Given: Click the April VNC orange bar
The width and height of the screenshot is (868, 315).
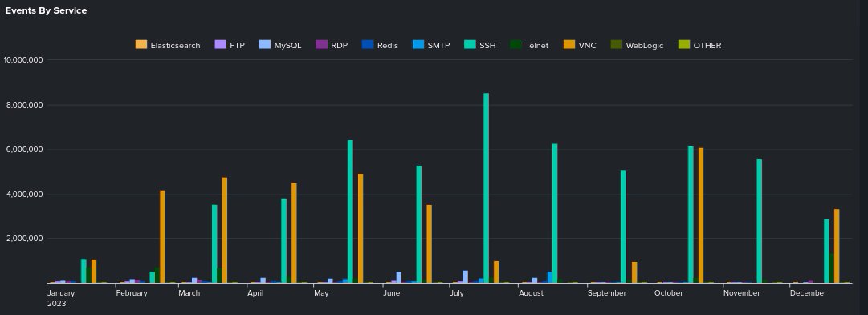Looking at the screenshot, I should click(294, 233).
